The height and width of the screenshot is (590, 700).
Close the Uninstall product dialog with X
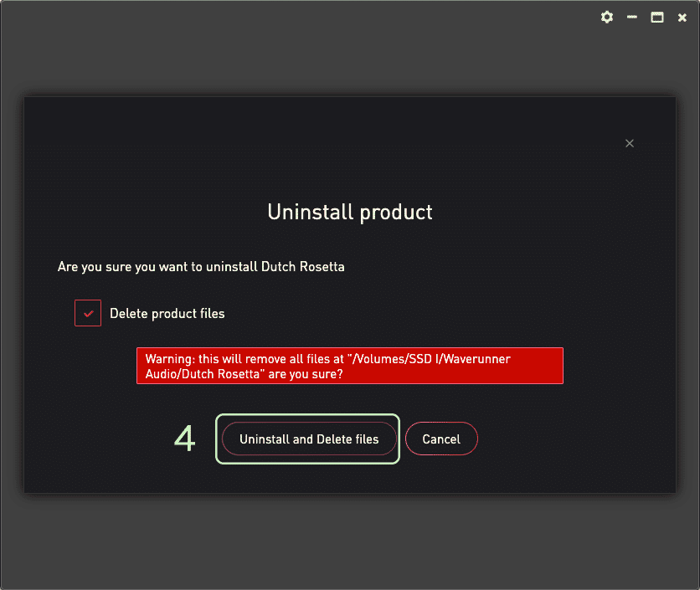[x=630, y=143]
